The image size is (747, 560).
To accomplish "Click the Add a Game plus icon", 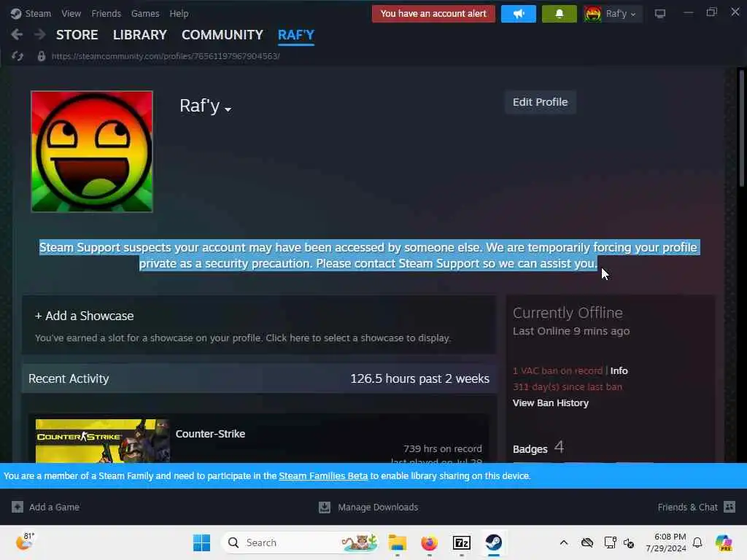I will pyautogui.click(x=18, y=507).
